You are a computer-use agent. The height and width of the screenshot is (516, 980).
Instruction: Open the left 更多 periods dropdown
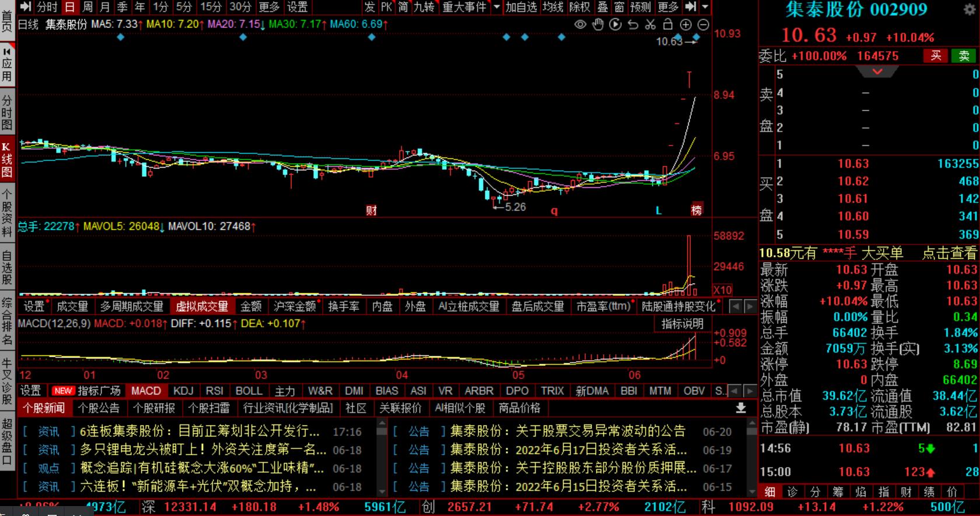(269, 7)
